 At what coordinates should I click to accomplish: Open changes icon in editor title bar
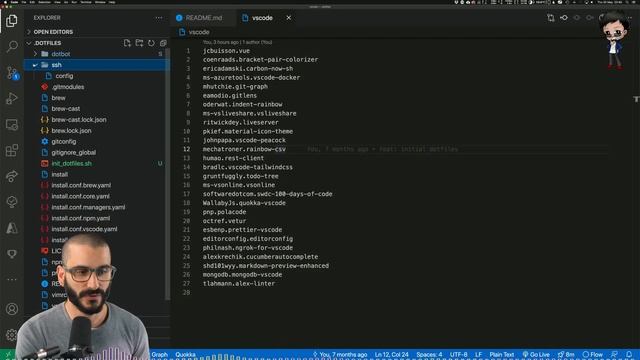point(551,18)
